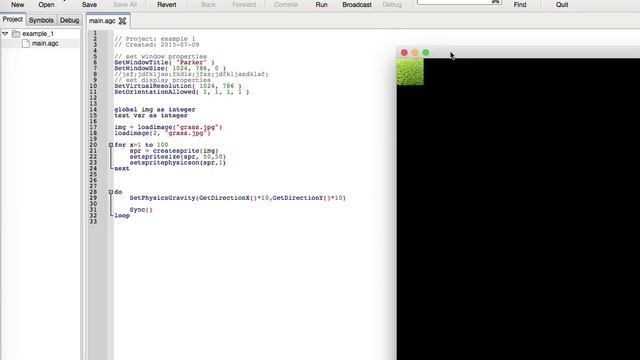640x360 pixels.
Task: Maximize the running app window
Action: point(426,52)
